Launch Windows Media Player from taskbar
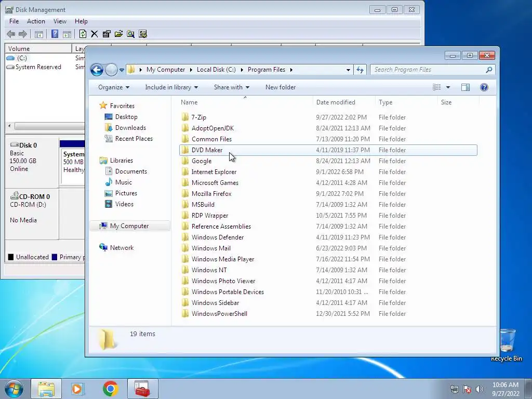532x399 pixels. tap(78, 389)
